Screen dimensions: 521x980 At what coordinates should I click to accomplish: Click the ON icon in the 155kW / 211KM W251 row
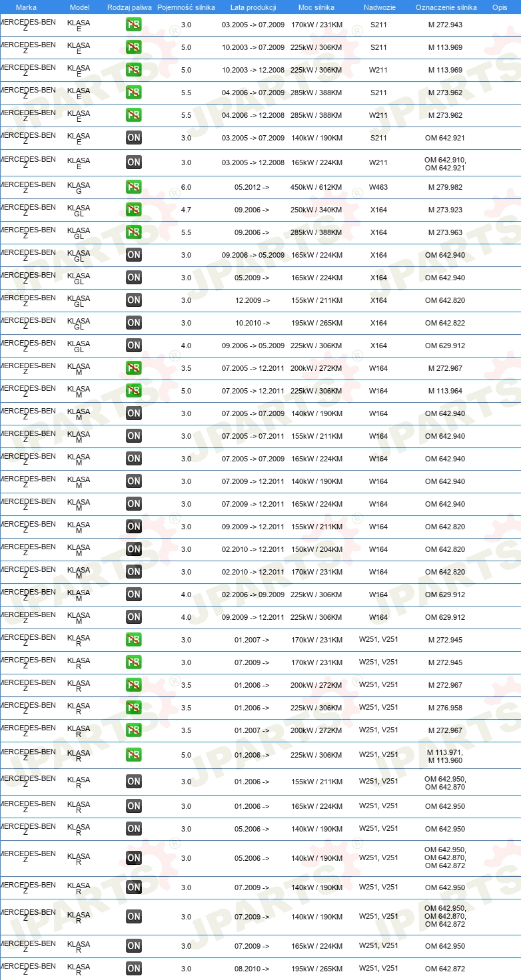(x=134, y=782)
